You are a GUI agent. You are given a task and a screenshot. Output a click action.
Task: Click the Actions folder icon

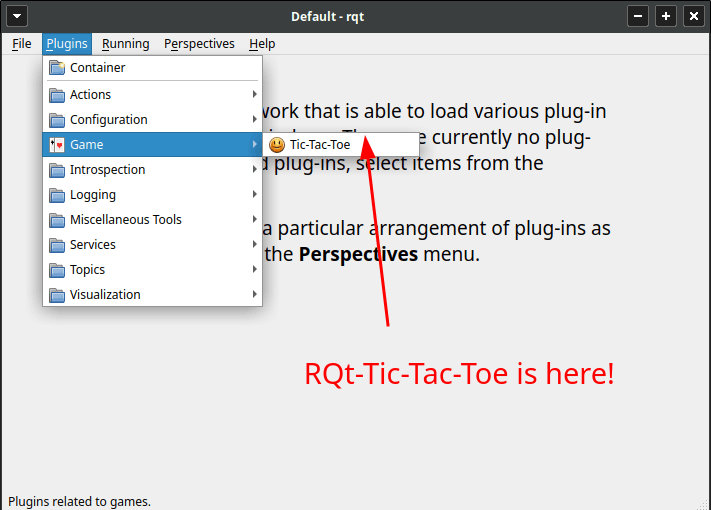(57, 95)
